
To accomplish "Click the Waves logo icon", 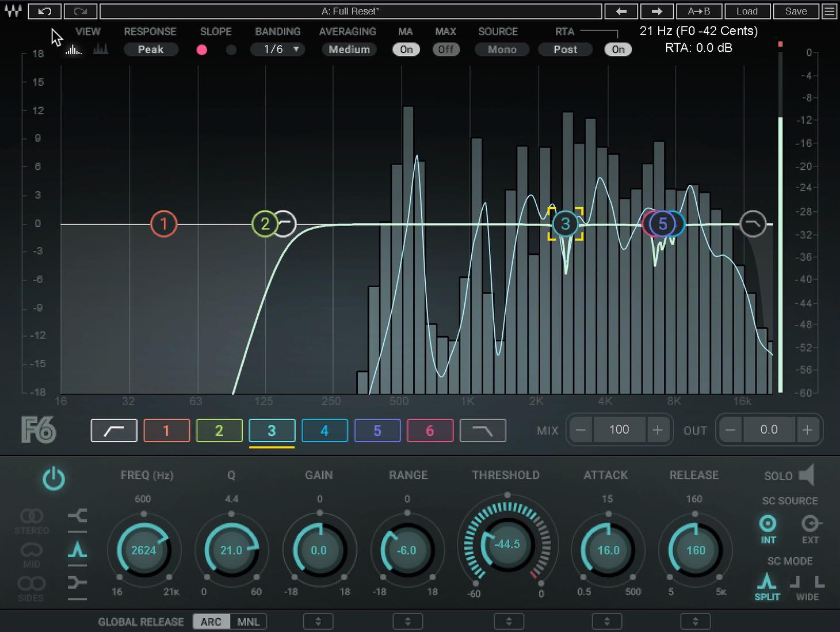I will pos(13,11).
